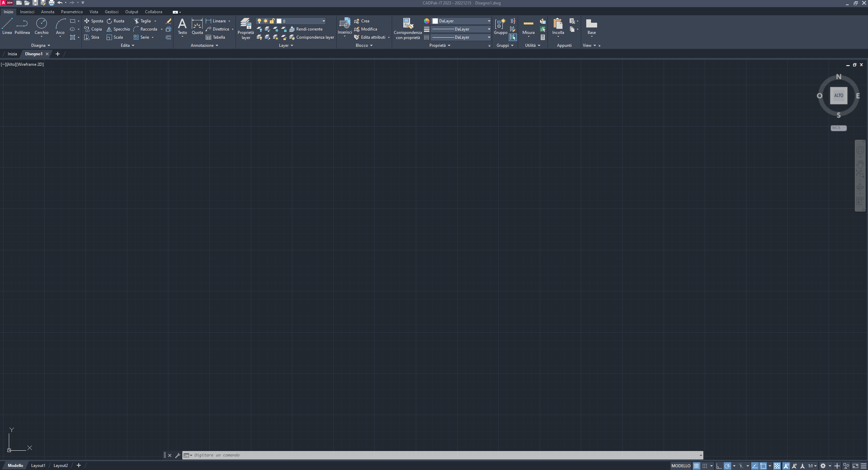Toggle object snap tracking in status bar
Image resolution: width=868 pixels, height=470 pixels.
pyautogui.click(x=755, y=466)
